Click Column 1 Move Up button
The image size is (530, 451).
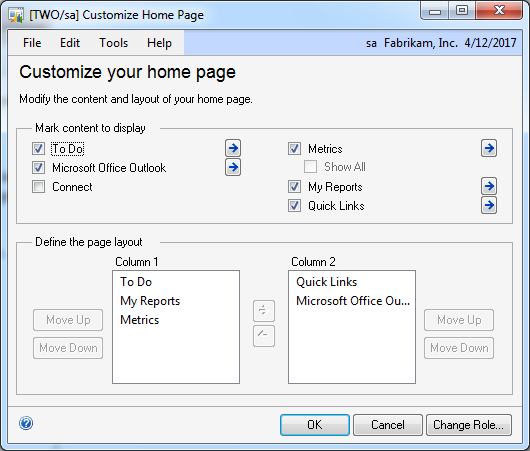tap(68, 320)
